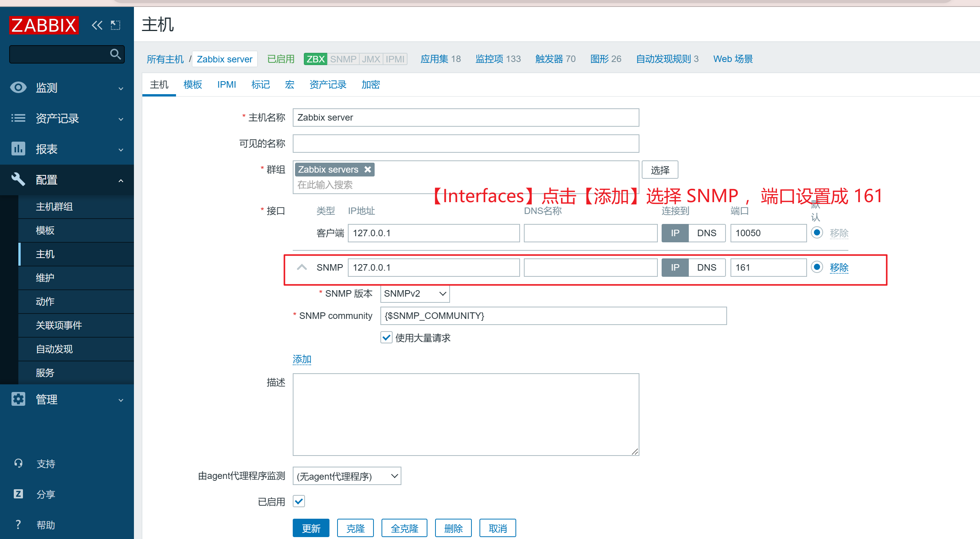Switch to the IPMI tab
Screen dimensions: 980x539
227,85
